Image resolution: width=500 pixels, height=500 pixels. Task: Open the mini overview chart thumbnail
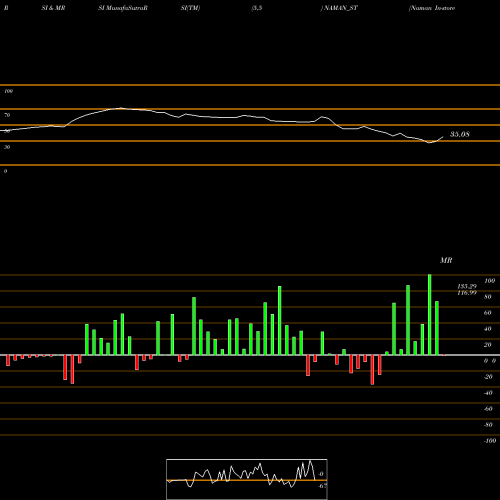click(247, 479)
